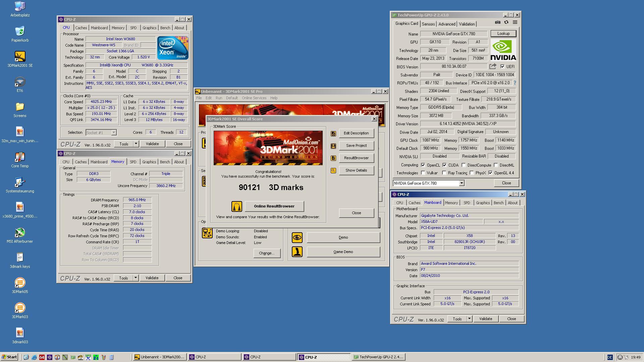This screenshot has width=644, height=362.
Task: Open the Arbeitsplatz desktop icon
Action: pos(20,9)
